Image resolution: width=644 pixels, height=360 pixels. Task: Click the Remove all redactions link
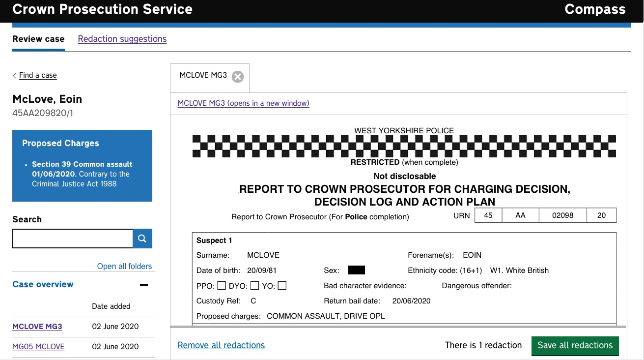click(221, 345)
